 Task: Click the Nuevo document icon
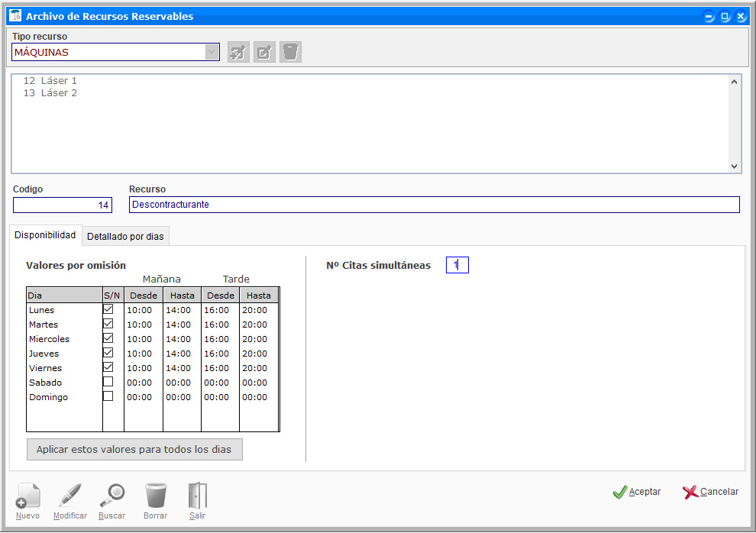tap(28, 496)
